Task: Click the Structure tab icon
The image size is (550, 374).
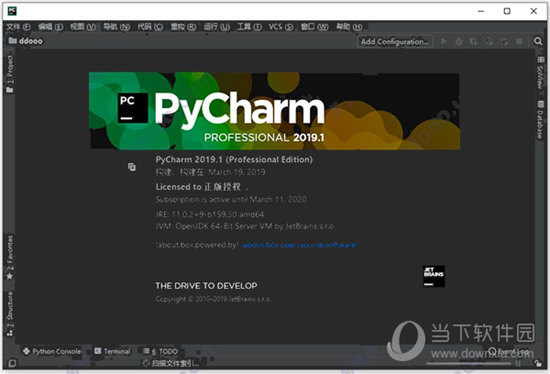Action: pyautogui.click(x=10, y=333)
